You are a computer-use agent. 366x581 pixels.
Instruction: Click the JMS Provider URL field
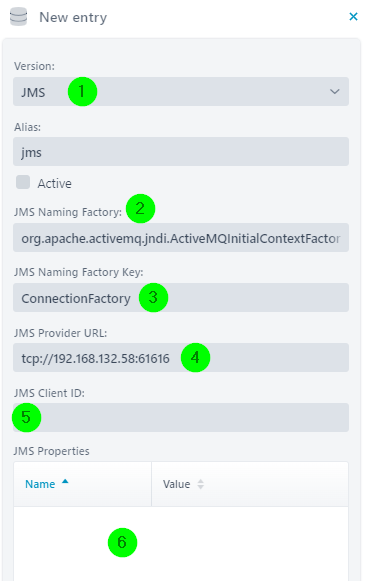181,358
